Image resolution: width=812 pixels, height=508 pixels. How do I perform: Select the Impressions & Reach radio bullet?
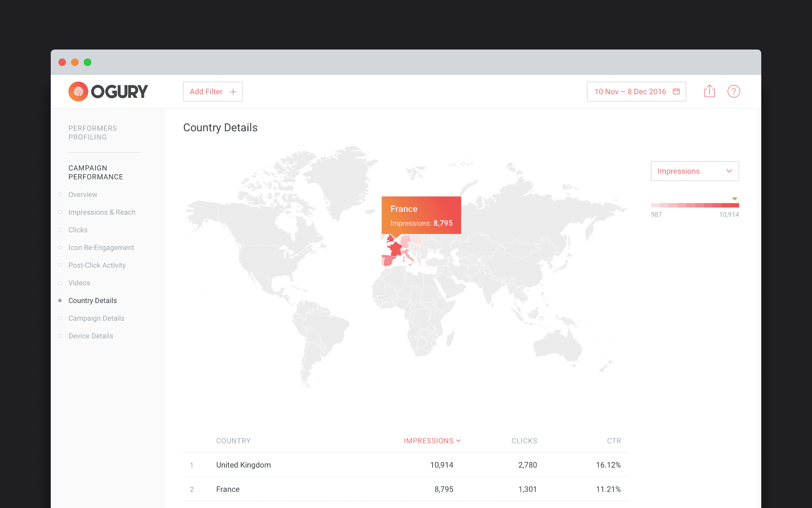[60, 212]
